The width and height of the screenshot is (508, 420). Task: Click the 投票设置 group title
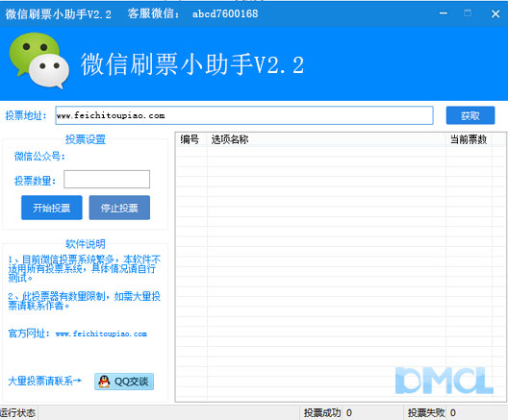(86, 139)
